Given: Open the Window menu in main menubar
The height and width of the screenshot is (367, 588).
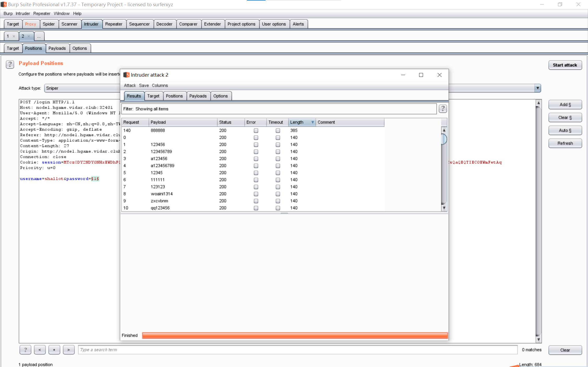Looking at the screenshot, I should coord(62,14).
